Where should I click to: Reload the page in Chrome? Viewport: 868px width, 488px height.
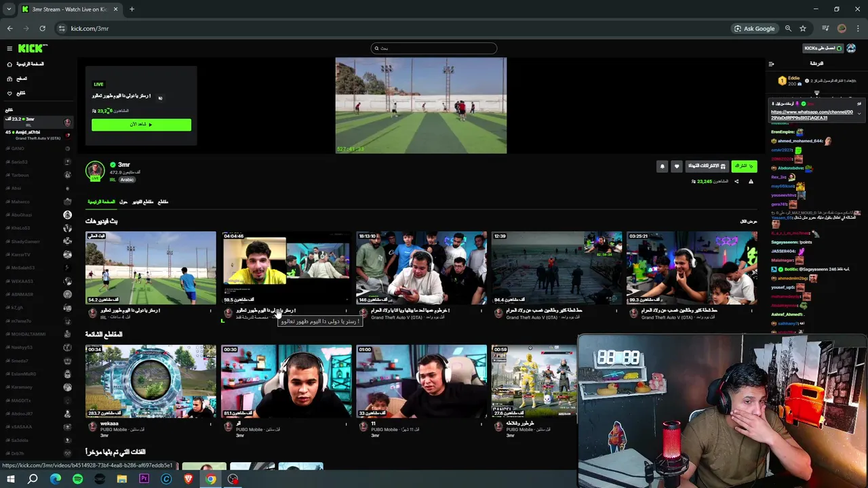42,28
